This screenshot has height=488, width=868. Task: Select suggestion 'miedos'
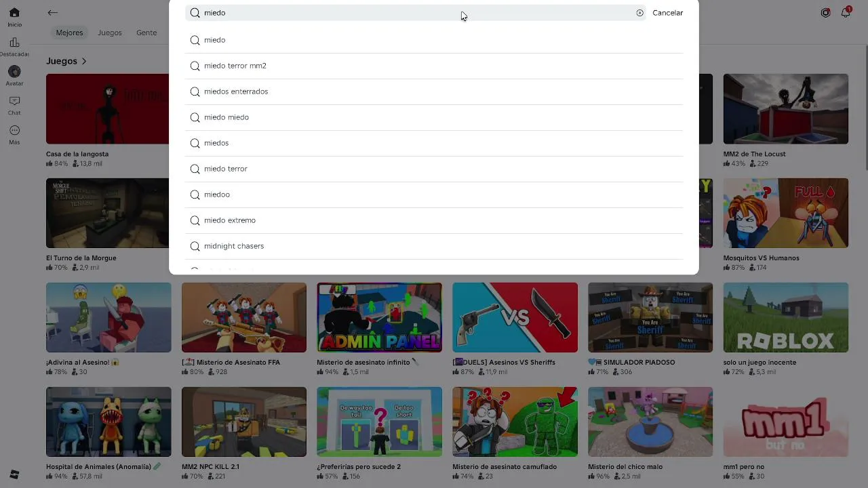434,143
